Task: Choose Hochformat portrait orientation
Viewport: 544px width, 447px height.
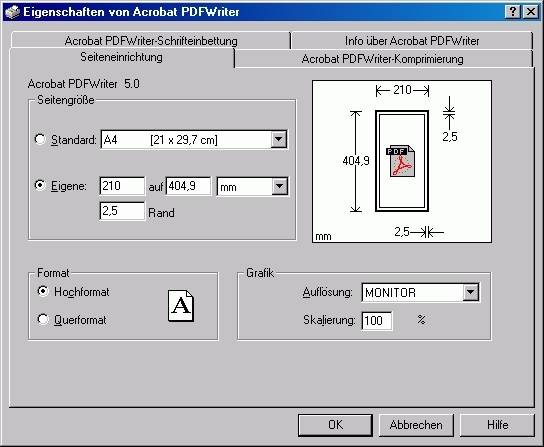Action: point(43,291)
